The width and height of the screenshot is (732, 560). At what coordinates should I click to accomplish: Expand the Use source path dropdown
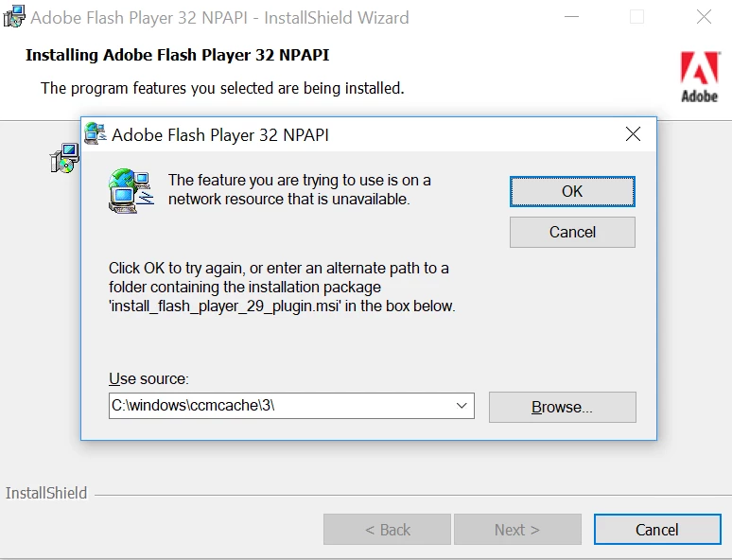coord(462,406)
